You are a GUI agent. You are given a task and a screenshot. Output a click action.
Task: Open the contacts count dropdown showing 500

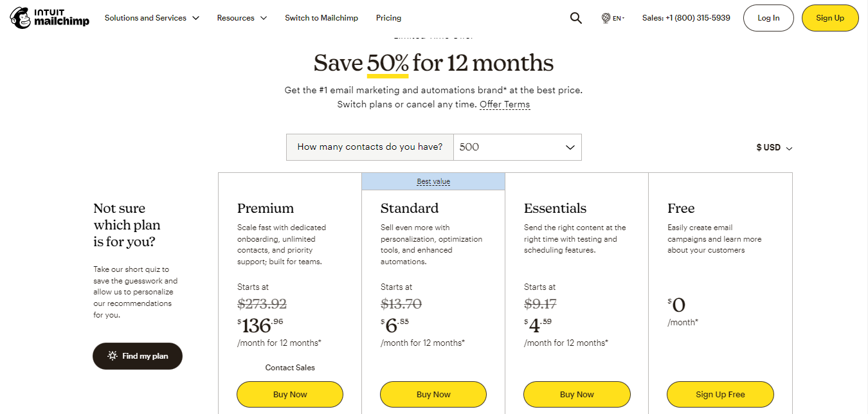click(518, 147)
